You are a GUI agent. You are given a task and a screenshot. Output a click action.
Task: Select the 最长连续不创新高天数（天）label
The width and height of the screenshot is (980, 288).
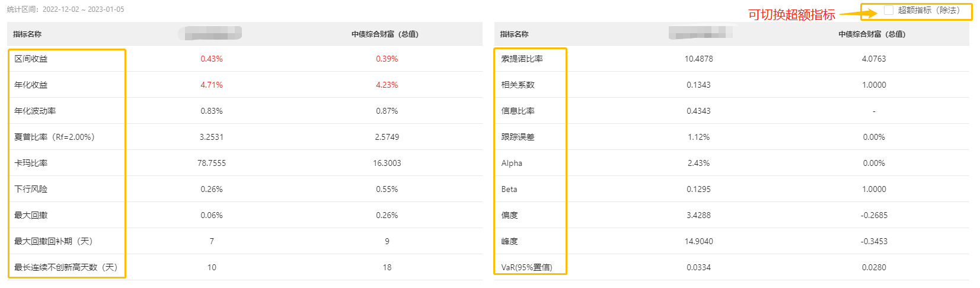click(x=66, y=267)
